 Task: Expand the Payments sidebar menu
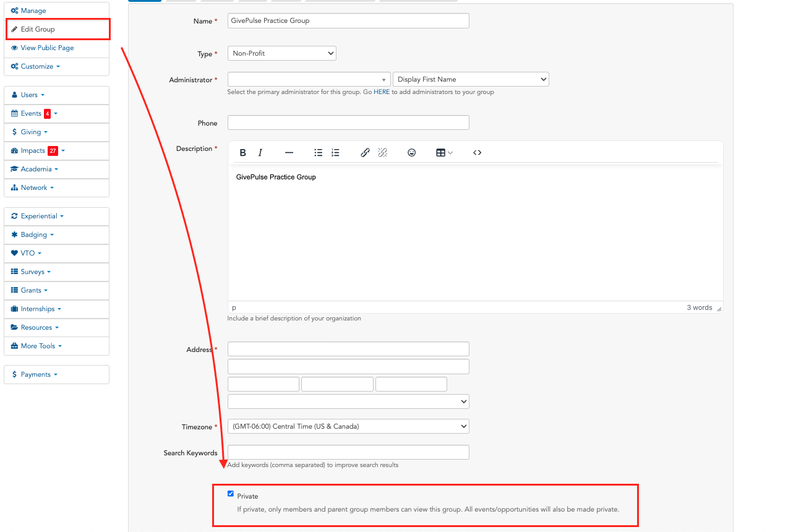pyautogui.click(x=56, y=375)
